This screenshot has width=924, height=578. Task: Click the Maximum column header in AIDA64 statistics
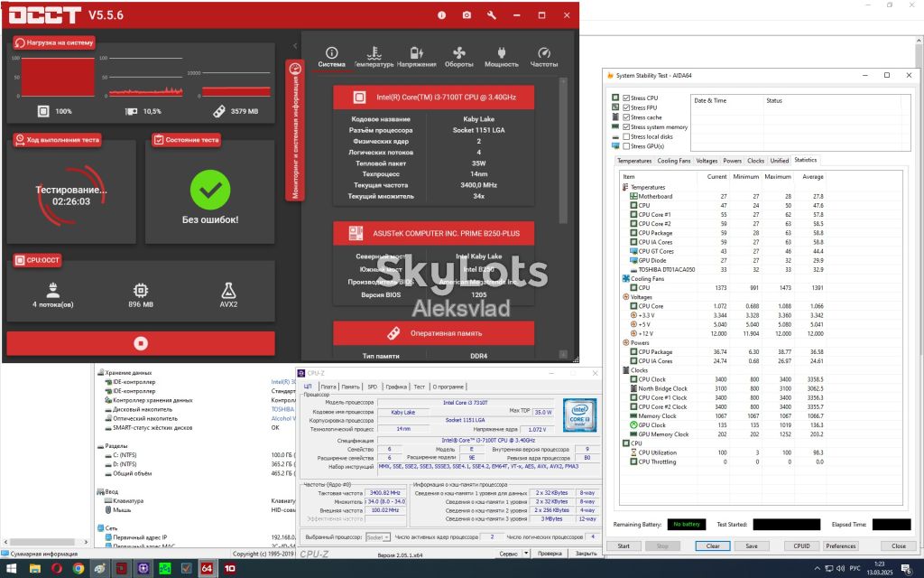pyautogui.click(x=777, y=177)
